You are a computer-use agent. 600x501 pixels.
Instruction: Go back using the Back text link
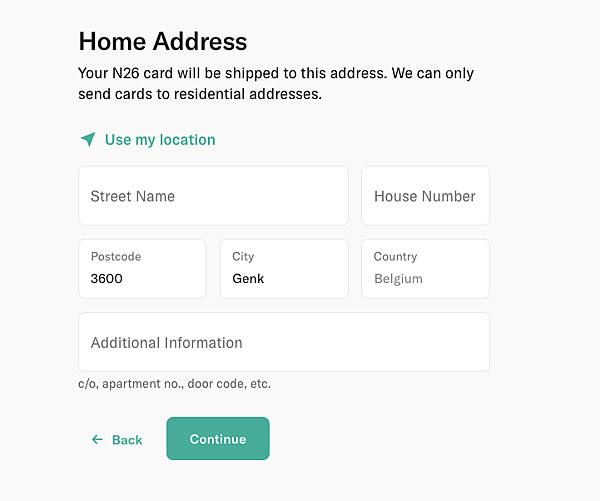tap(127, 440)
